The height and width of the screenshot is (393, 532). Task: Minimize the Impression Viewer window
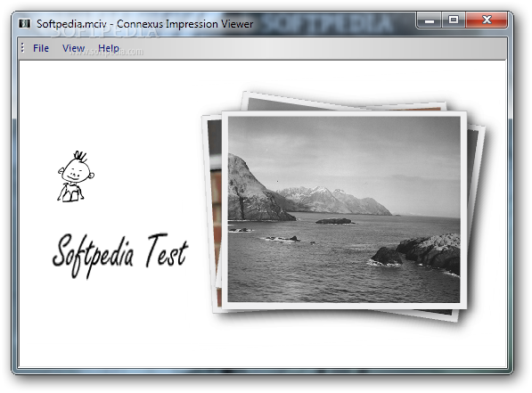tap(430, 20)
